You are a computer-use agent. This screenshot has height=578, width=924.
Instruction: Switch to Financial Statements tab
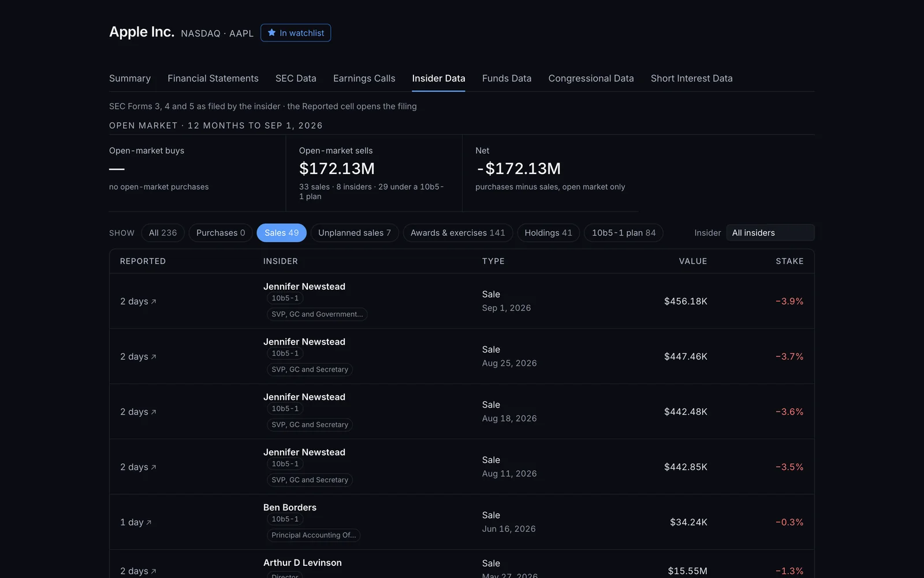[x=213, y=79]
